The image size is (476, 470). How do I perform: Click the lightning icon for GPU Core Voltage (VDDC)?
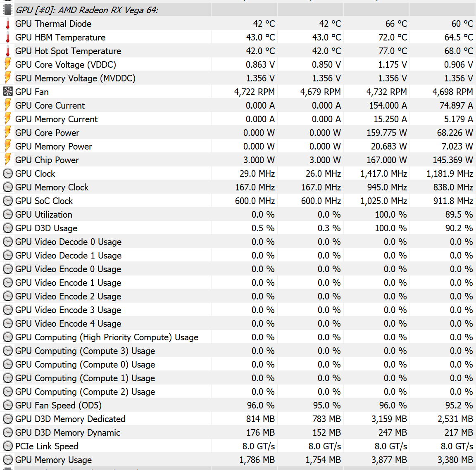(x=7, y=64)
